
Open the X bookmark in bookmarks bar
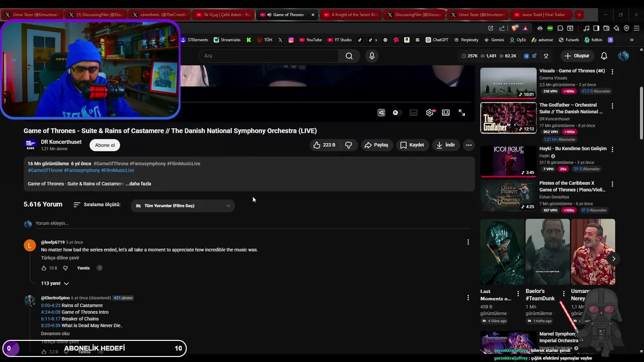[x=280, y=40]
